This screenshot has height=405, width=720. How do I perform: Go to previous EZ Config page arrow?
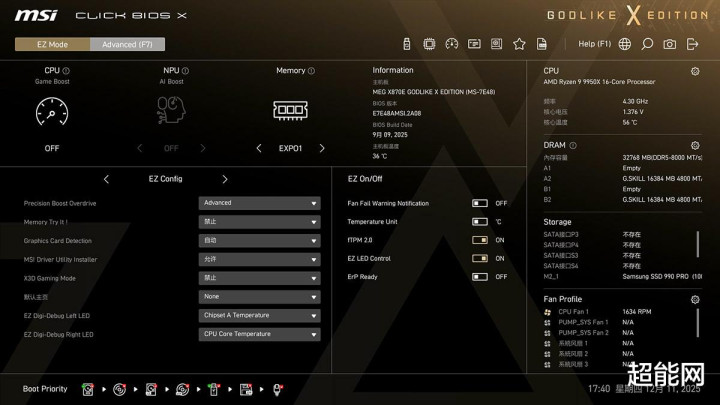coord(106,179)
